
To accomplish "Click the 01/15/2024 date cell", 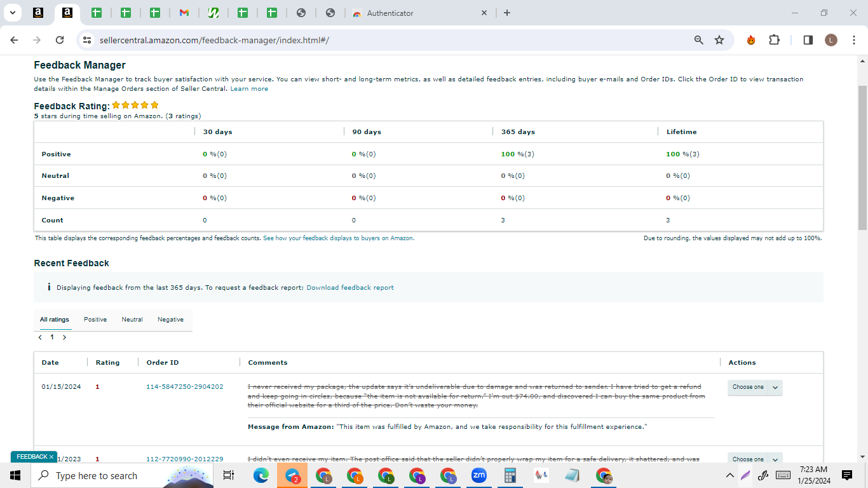I will point(61,387).
